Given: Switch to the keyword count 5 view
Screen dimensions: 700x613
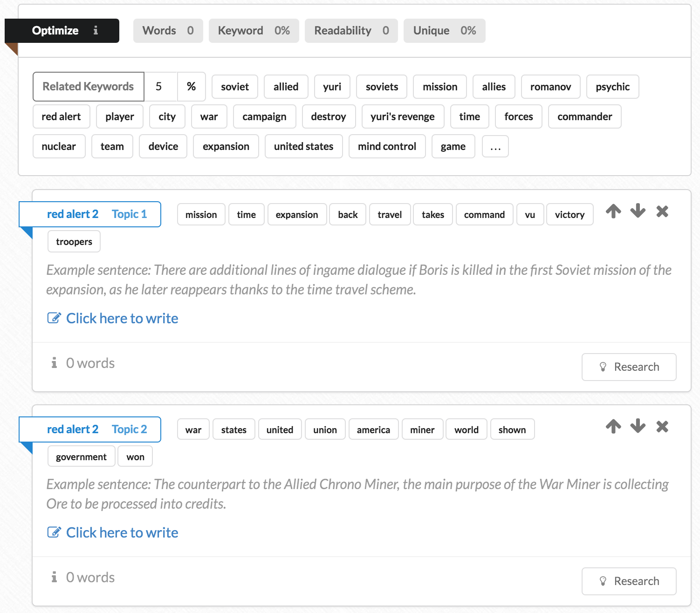Looking at the screenshot, I should pyautogui.click(x=160, y=87).
